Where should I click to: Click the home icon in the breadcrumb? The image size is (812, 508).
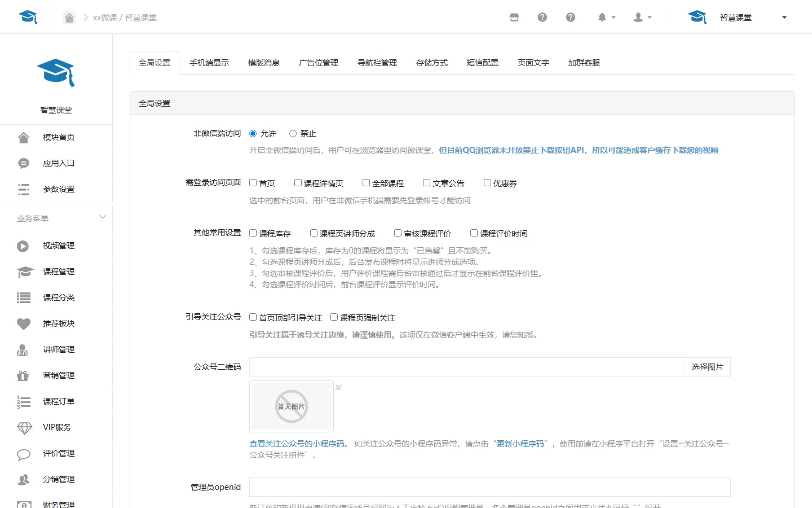click(x=69, y=17)
